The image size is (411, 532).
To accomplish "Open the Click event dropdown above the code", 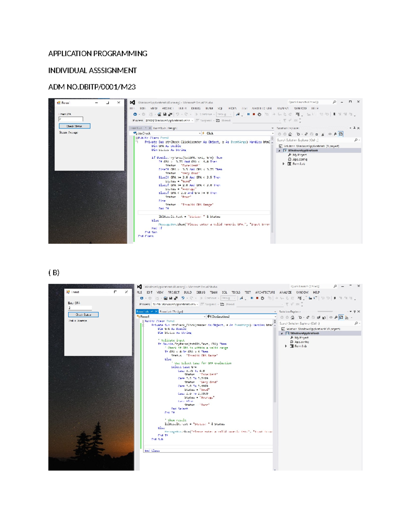I will point(238,133).
